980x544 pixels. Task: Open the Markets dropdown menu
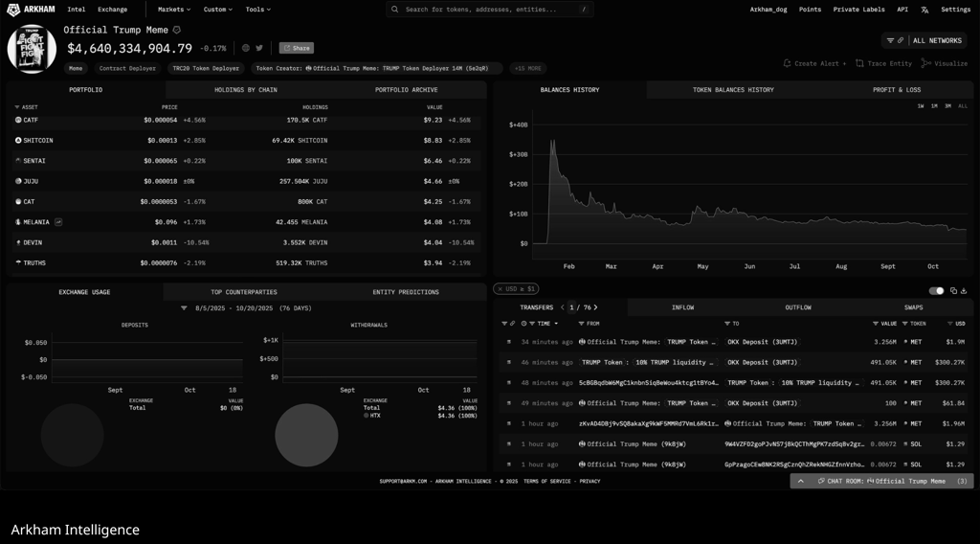tap(174, 10)
